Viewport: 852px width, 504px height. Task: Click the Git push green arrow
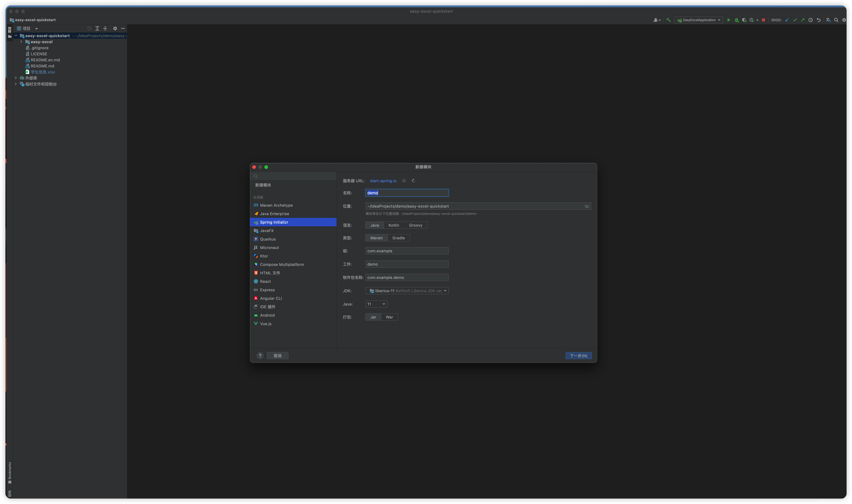[802, 20]
